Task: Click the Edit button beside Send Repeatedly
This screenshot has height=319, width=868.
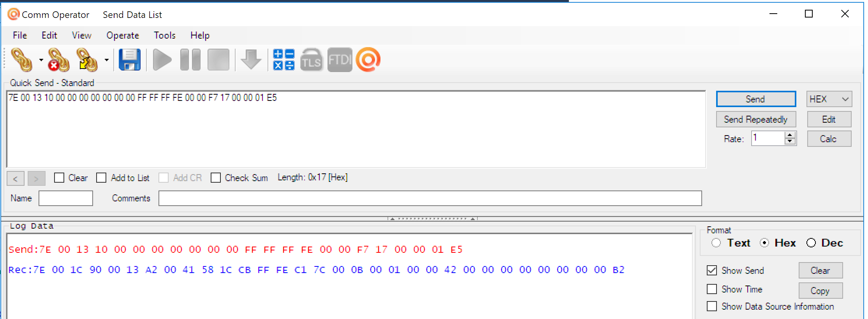Action: pos(829,119)
